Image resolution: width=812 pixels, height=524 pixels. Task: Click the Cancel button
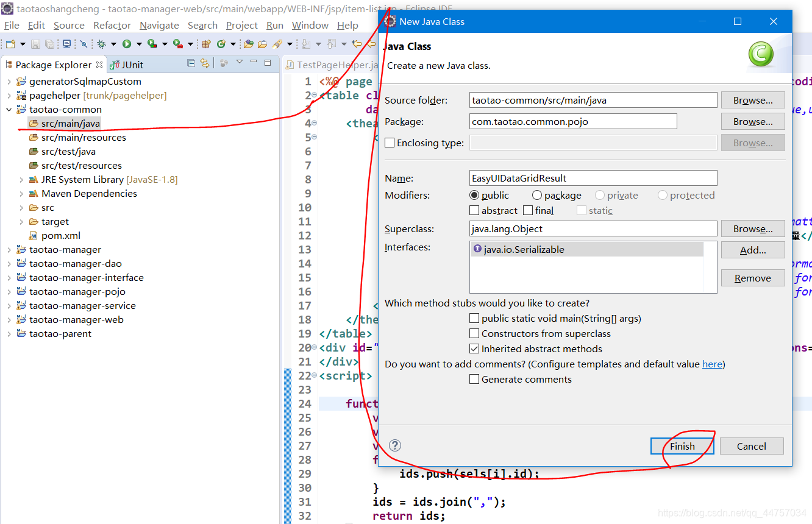752,446
